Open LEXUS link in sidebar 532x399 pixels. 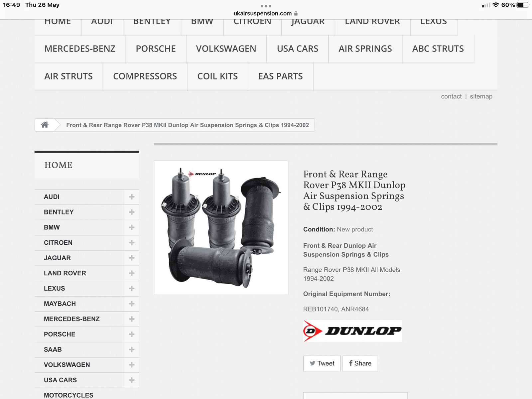point(55,289)
